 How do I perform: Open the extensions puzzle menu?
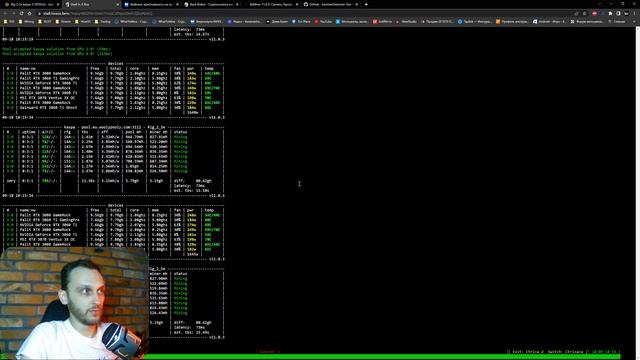[x=611, y=13]
